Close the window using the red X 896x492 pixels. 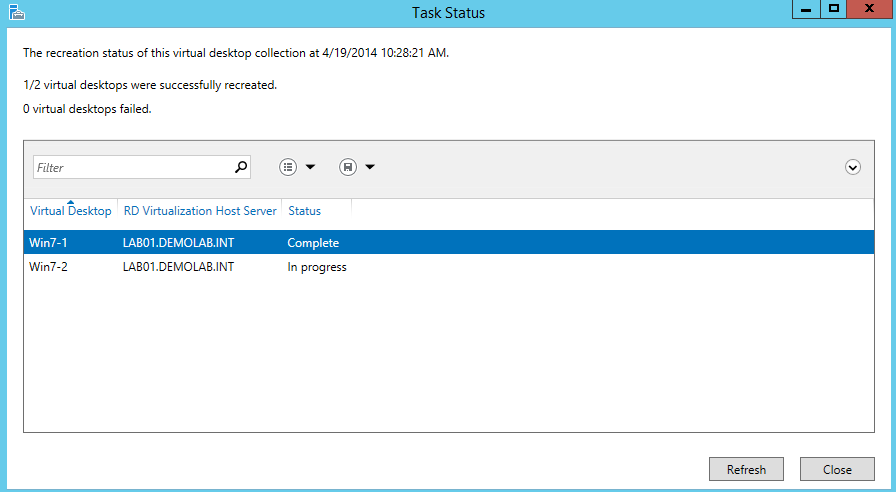tap(870, 9)
